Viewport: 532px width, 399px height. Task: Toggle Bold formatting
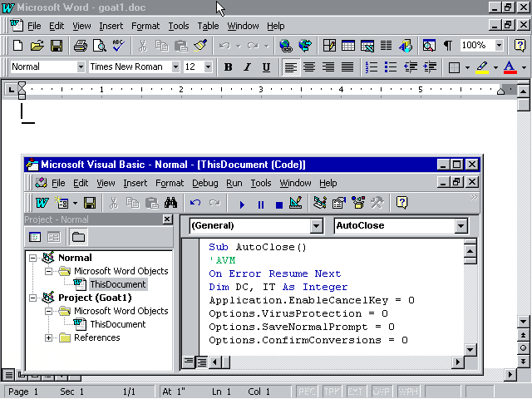(x=228, y=67)
